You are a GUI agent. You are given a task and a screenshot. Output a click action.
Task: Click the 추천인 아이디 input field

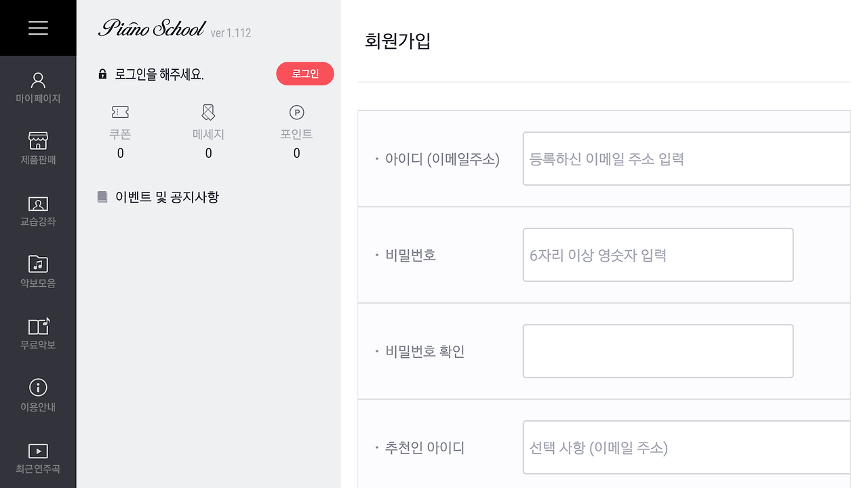(x=686, y=447)
